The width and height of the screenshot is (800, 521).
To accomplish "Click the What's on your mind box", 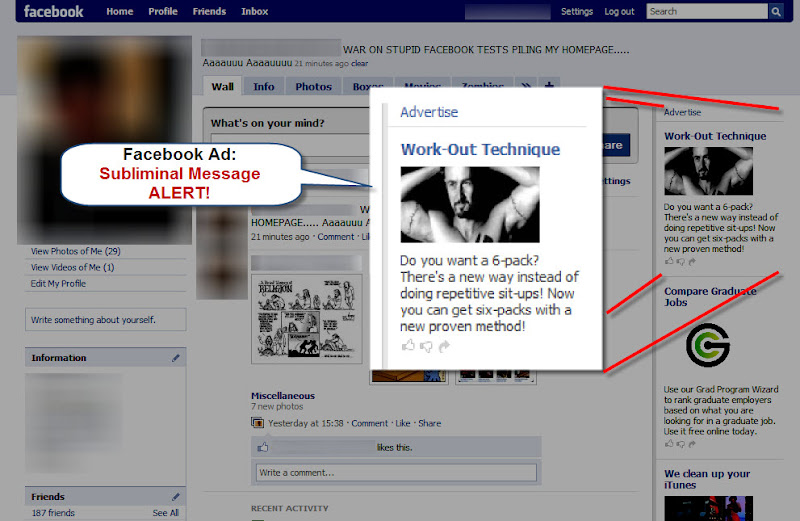I will coord(289,144).
